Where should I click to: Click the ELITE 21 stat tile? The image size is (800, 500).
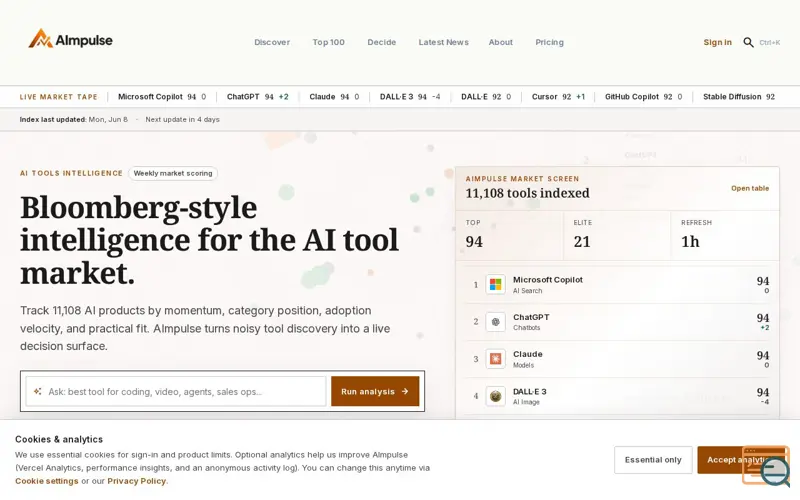pyautogui.click(x=617, y=235)
